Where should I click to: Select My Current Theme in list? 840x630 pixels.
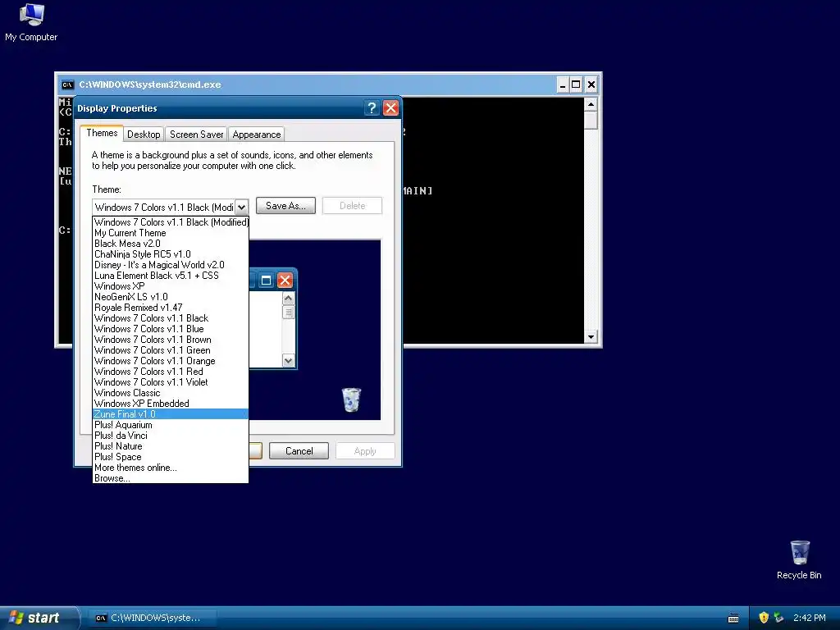click(171, 233)
